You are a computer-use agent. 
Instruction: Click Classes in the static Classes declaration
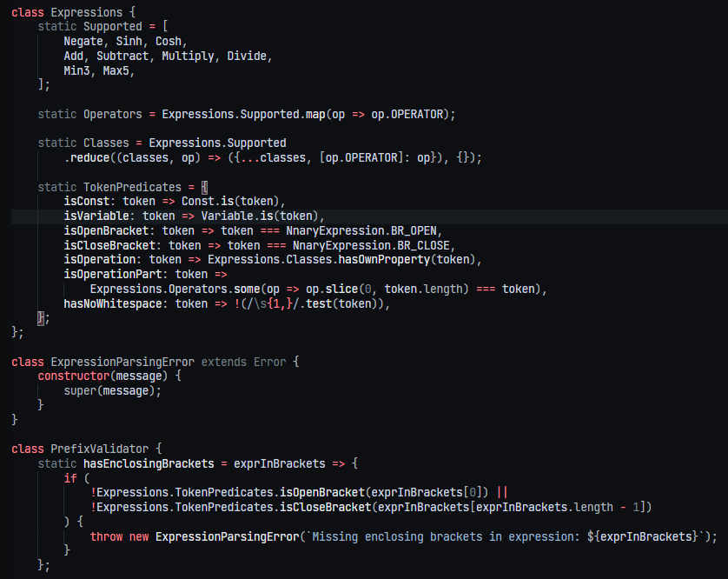[106, 143]
